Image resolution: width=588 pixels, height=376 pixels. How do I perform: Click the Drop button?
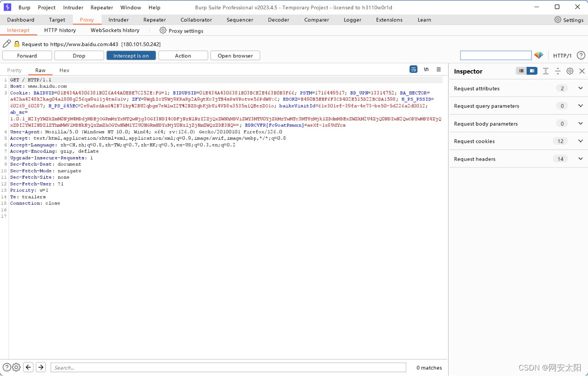(79, 56)
